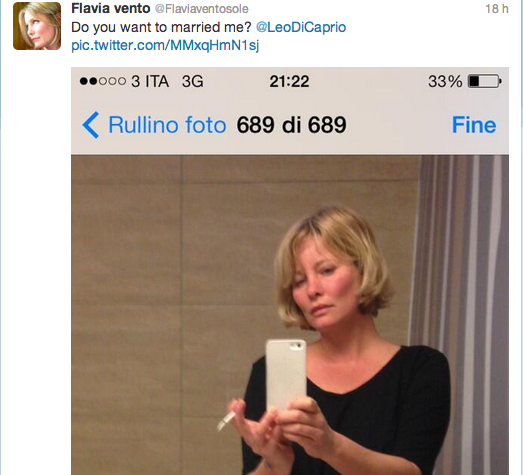Click the 3 ITA carrier label
The image size is (523, 475).
click(x=150, y=81)
